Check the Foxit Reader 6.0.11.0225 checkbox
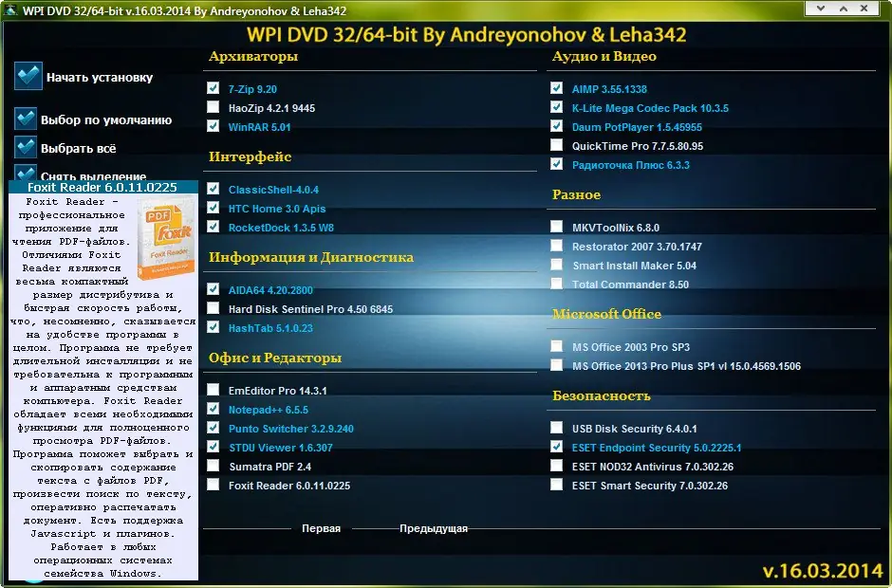892x588 pixels. tap(213, 484)
